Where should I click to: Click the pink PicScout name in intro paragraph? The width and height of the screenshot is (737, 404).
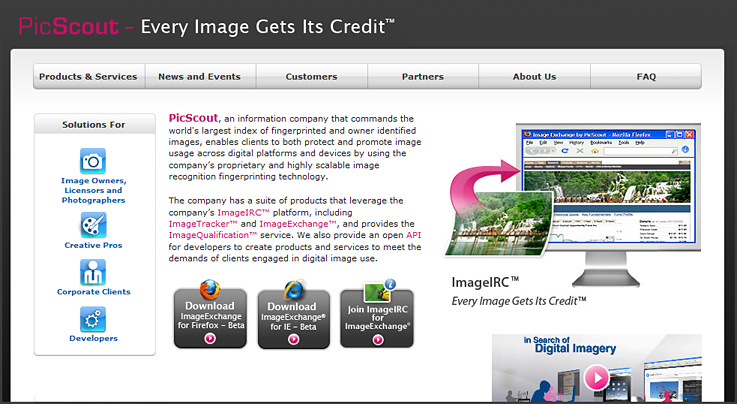tap(193, 118)
